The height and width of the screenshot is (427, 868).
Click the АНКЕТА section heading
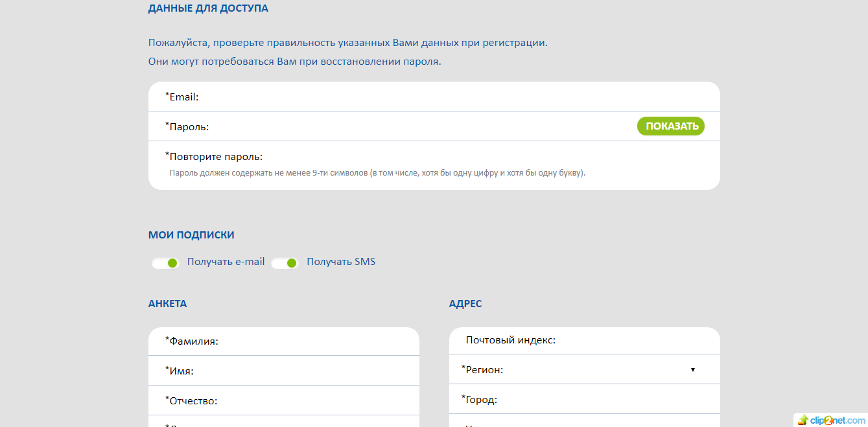click(x=167, y=304)
